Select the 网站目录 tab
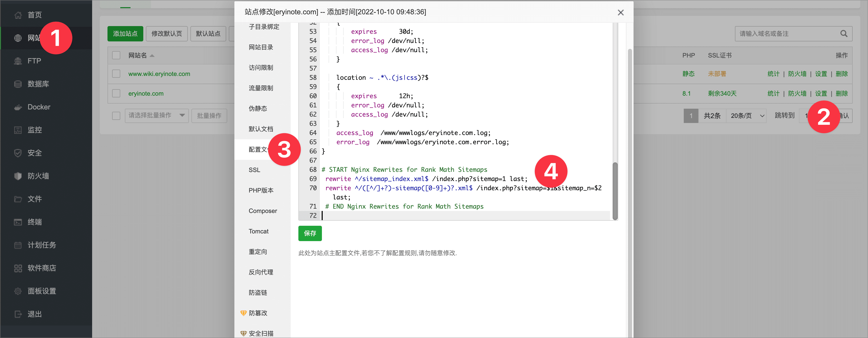The height and width of the screenshot is (338, 868). coord(261,47)
